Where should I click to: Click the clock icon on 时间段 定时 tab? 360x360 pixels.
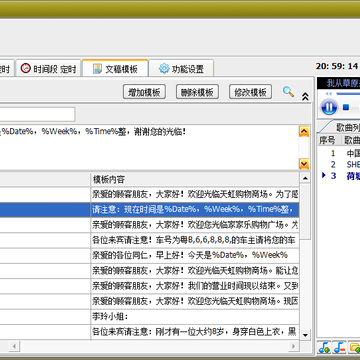pos(25,68)
